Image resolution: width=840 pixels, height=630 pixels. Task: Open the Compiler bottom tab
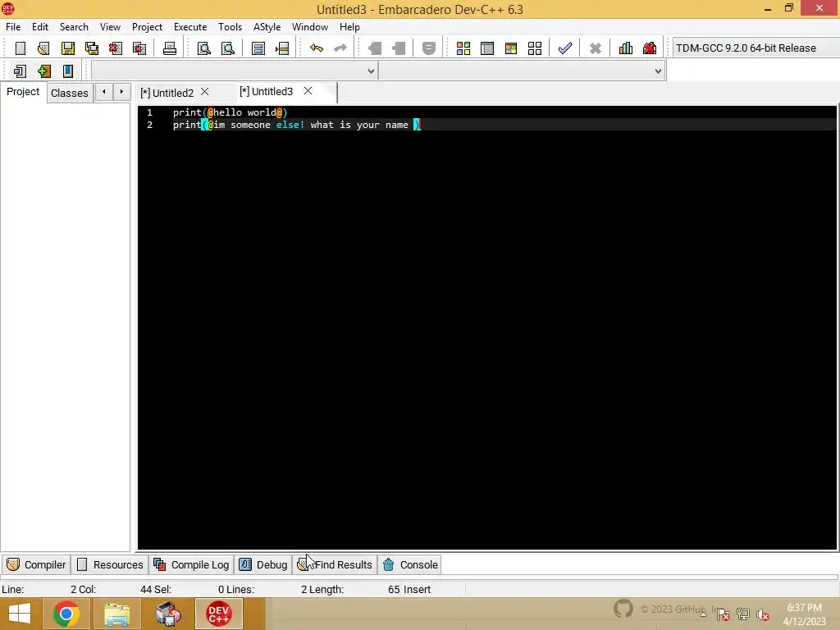pos(36,564)
